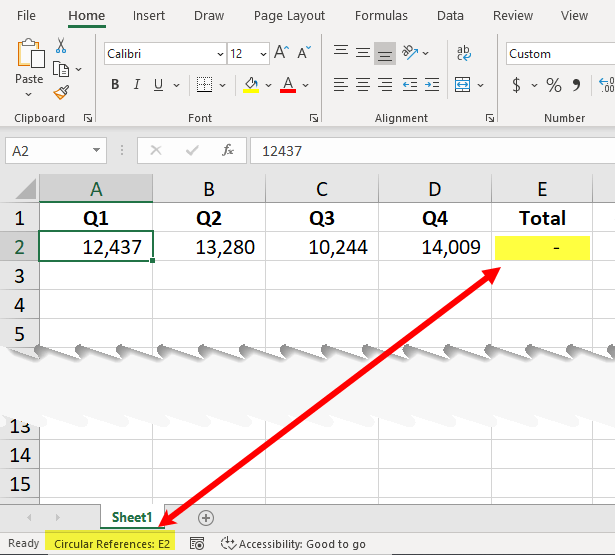Click the Paste clipboard icon
The image size is (615, 555).
[30, 53]
